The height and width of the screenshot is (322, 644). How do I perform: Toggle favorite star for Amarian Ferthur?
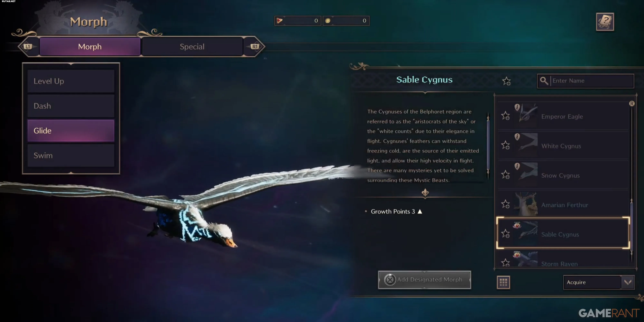[x=505, y=204]
